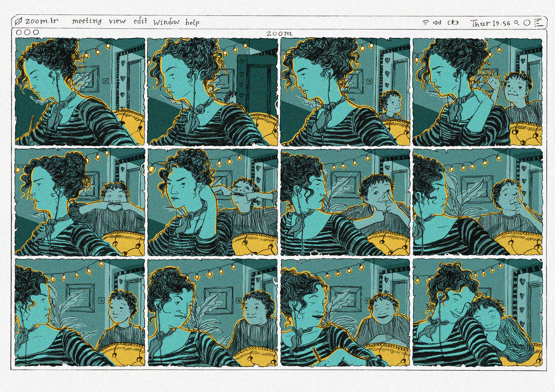This screenshot has width=555, height=392.
Task: Select tile where woman's profile faces sideways-glancing child
Action: [80, 313]
